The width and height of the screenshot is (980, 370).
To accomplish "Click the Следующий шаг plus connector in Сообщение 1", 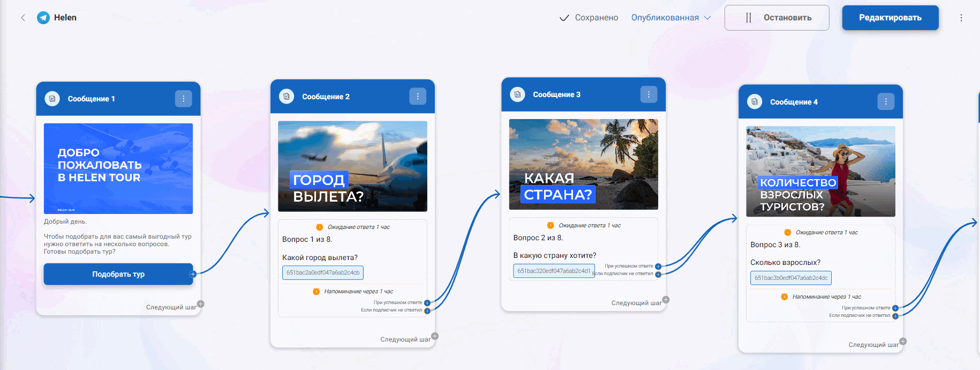I will click(x=200, y=304).
